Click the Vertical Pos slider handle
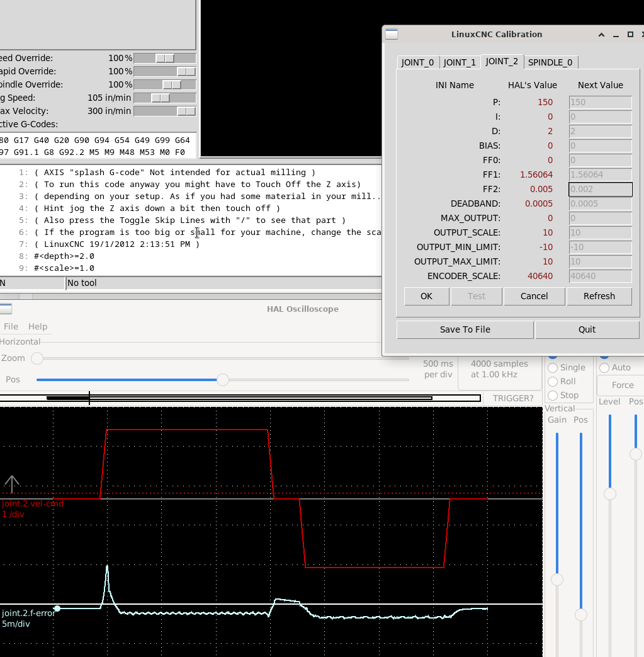644x657 pixels. (x=581, y=615)
